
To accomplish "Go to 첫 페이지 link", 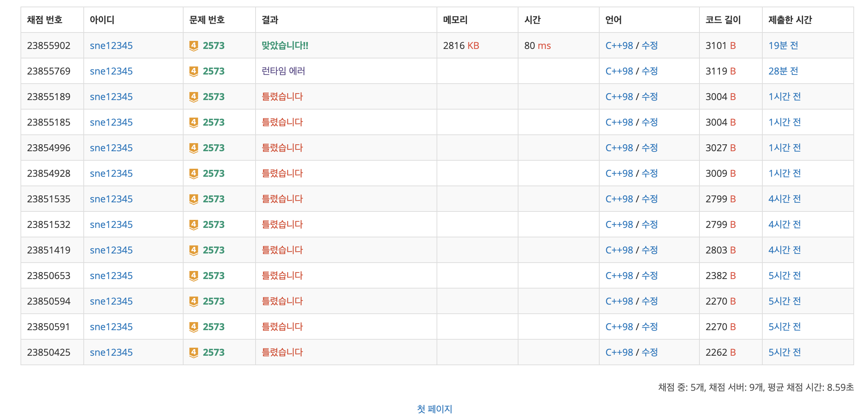I will pyautogui.click(x=434, y=409).
